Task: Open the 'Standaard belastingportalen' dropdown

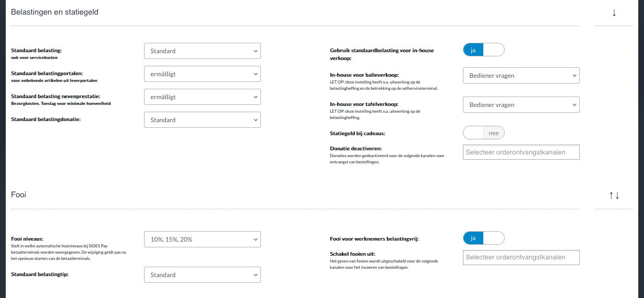Action: click(x=202, y=74)
